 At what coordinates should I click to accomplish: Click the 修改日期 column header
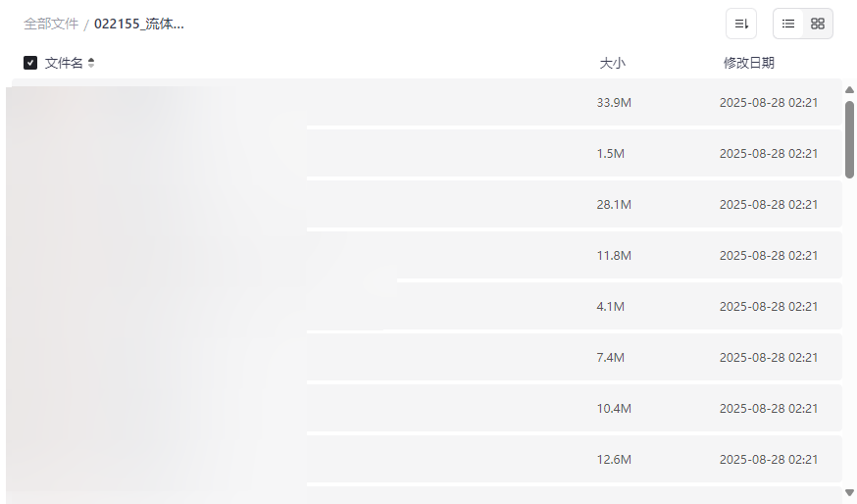[x=748, y=63]
